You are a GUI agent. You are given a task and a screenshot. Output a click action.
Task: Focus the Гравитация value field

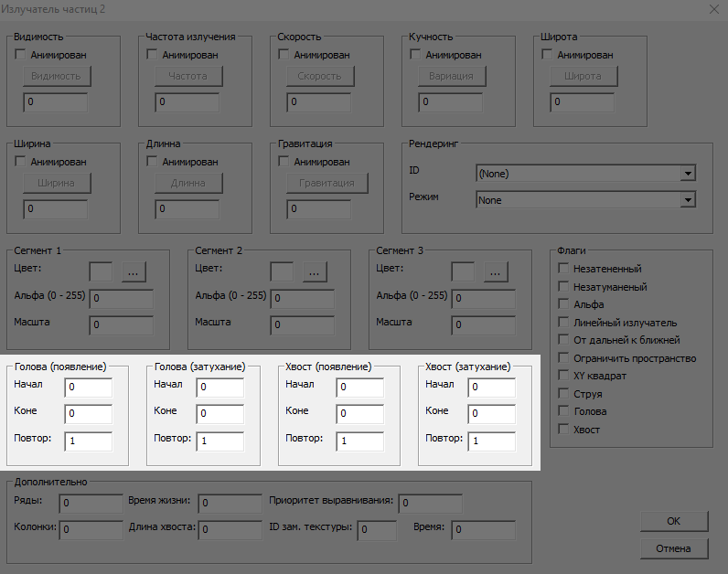pyautogui.click(x=319, y=209)
